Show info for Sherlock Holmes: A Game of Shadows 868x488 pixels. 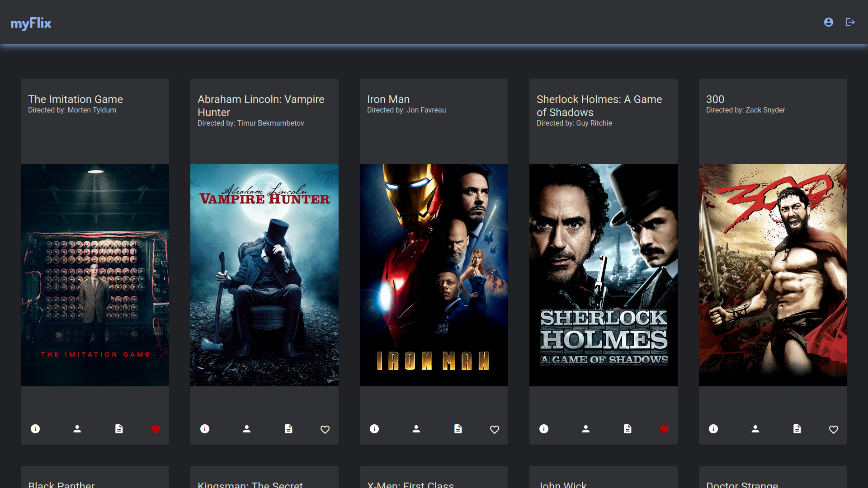click(x=544, y=429)
